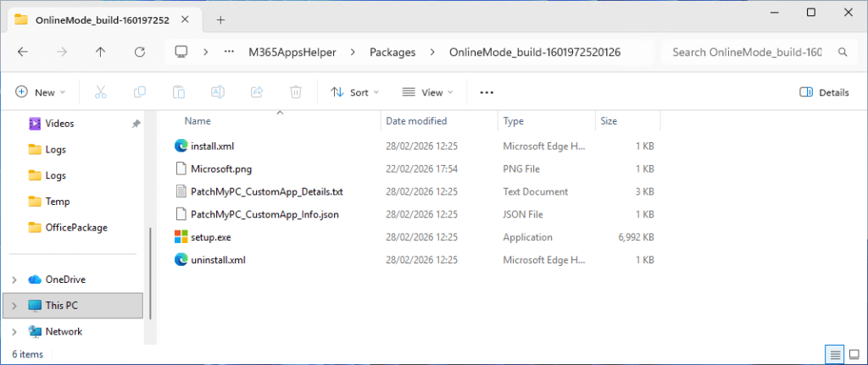
Task: Open the See more ellipsis menu
Action: pyautogui.click(x=487, y=92)
